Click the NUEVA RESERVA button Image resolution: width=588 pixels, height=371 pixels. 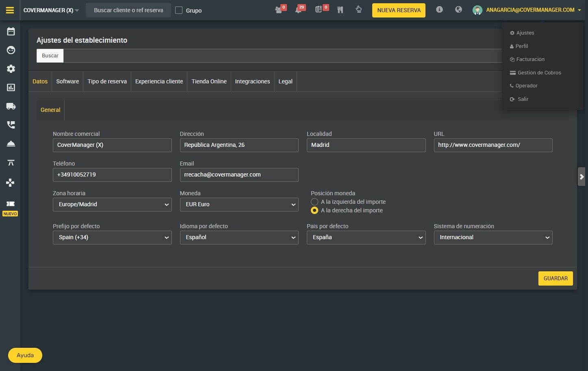point(399,10)
